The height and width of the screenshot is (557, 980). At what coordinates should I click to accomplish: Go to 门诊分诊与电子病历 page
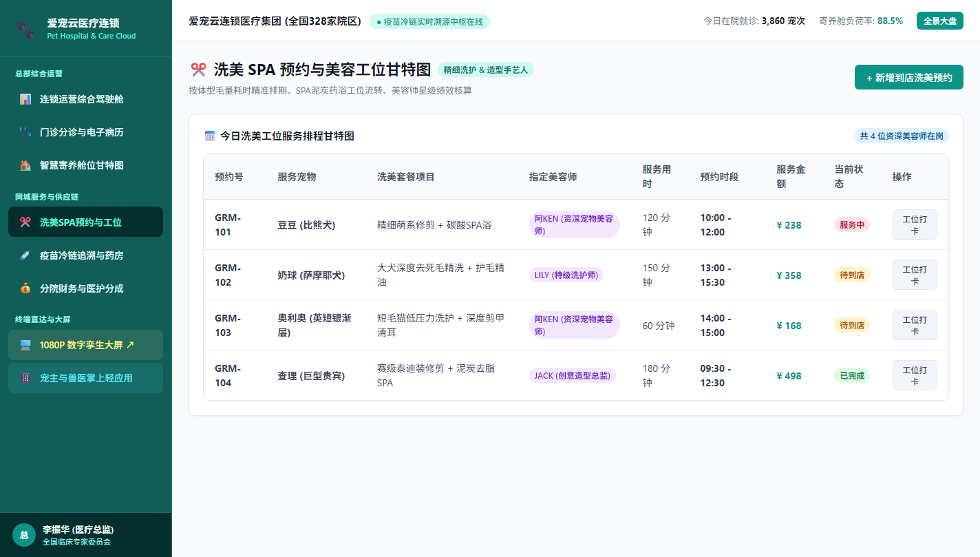pos(85,132)
